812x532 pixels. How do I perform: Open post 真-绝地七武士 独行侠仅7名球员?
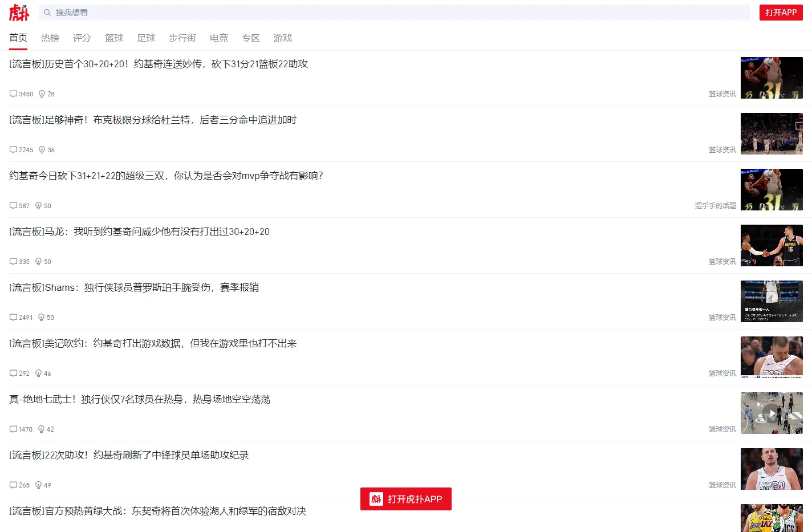(x=140, y=399)
